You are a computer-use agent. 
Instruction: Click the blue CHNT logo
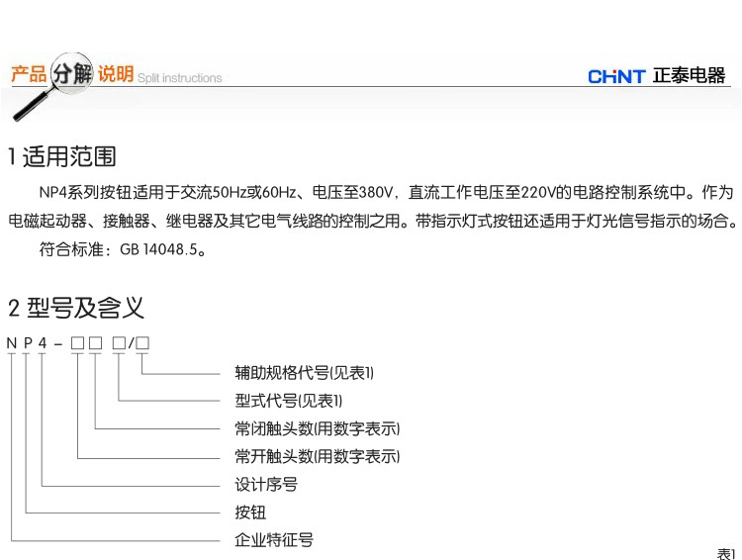pyautogui.click(x=615, y=76)
